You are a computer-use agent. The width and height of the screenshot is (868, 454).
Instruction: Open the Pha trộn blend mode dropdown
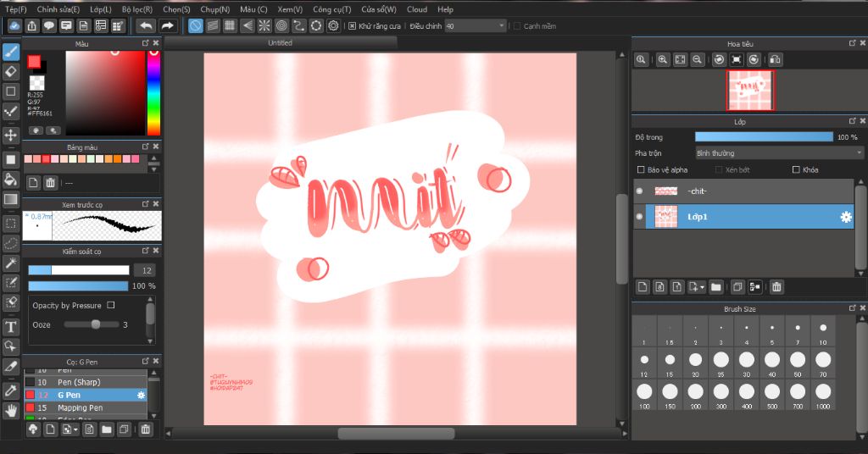pyautogui.click(x=778, y=153)
